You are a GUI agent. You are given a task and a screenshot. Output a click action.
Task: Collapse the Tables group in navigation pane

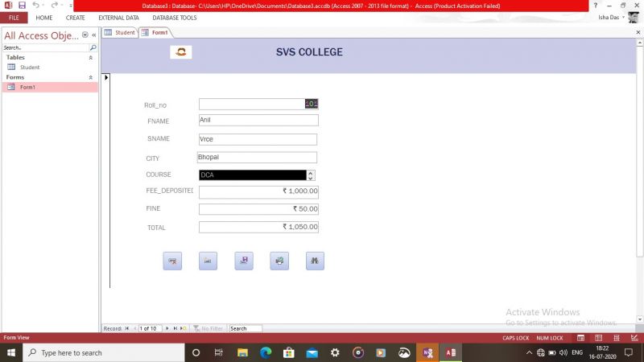[90, 58]
